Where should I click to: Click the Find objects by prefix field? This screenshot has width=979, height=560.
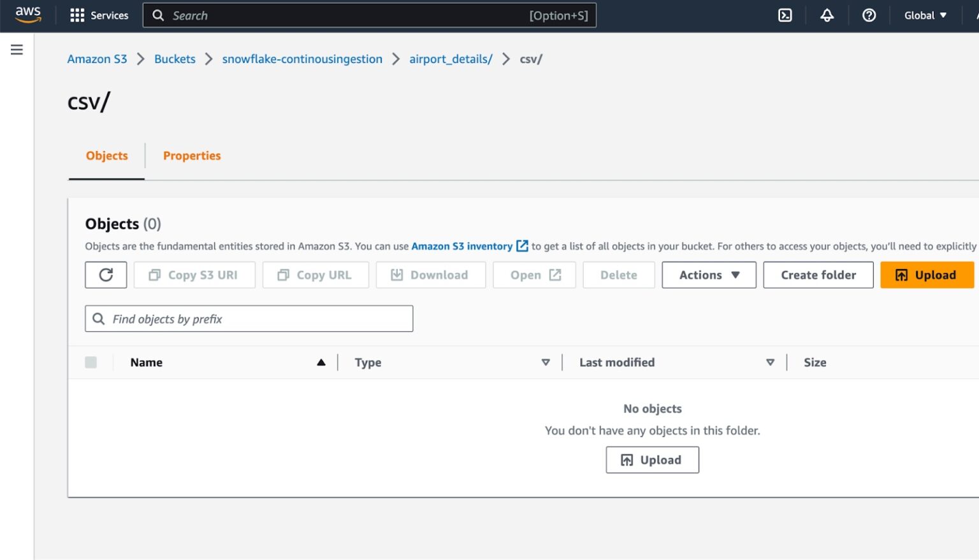pyautogui.click(x=249, y=319)
